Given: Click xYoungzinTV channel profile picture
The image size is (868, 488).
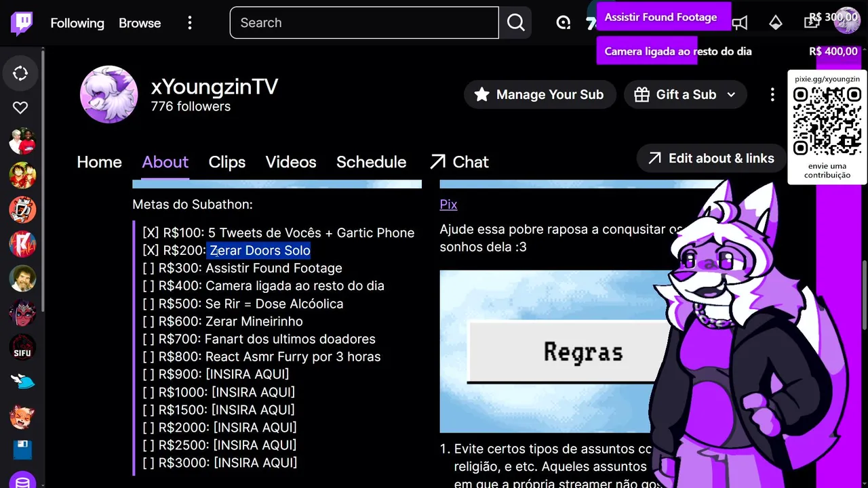Looking at the screenshot, I should [108, 94].
